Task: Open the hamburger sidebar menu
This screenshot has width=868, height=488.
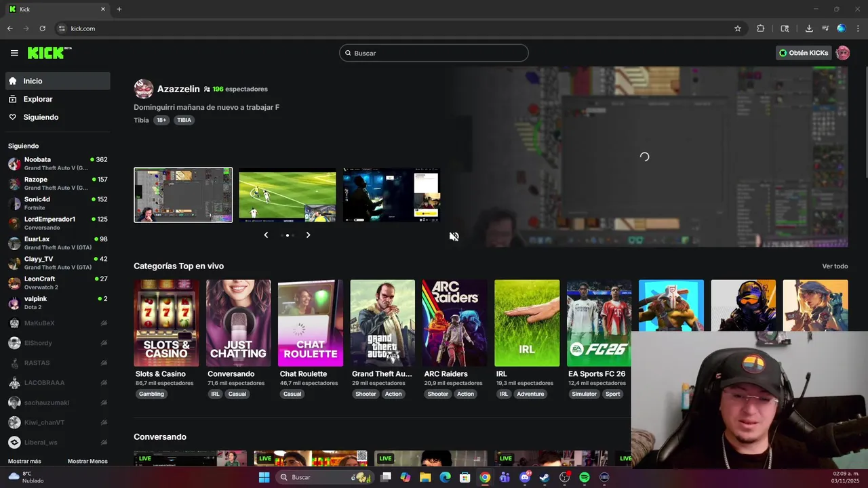Action: 14,53
